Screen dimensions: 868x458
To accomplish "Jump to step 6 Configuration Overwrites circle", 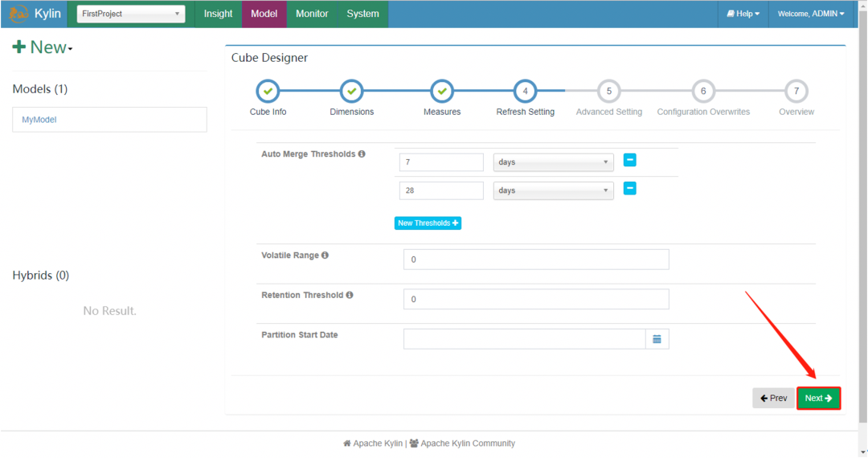I will click(703, 92).
